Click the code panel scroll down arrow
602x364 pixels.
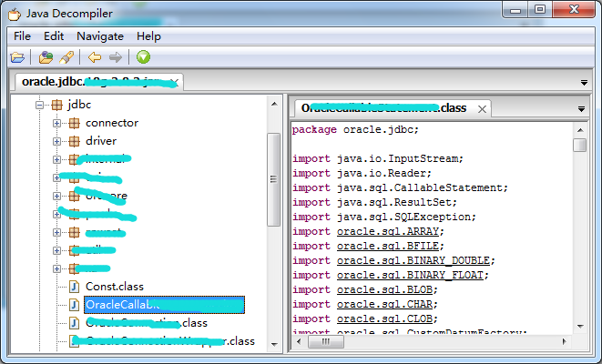(580, 327)
